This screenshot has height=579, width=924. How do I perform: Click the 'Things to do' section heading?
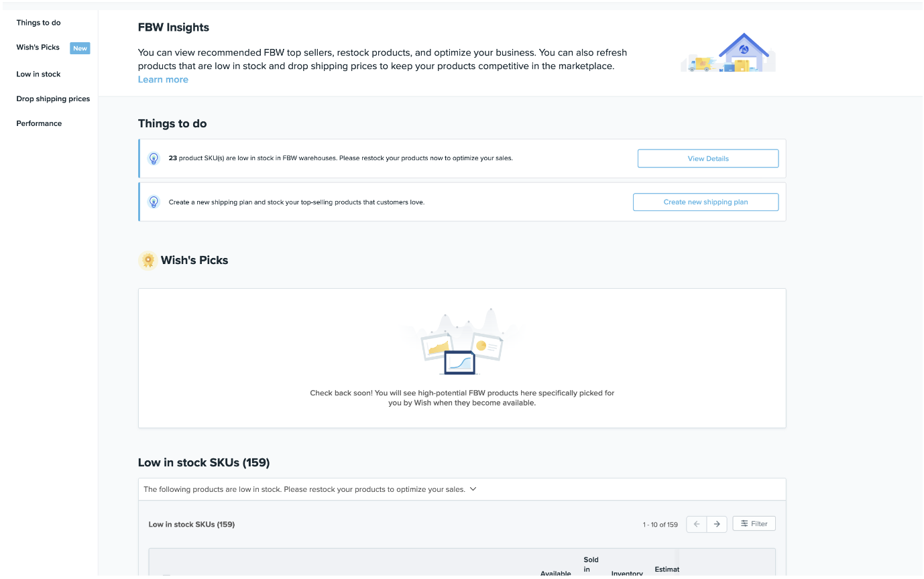coord(172,123)
